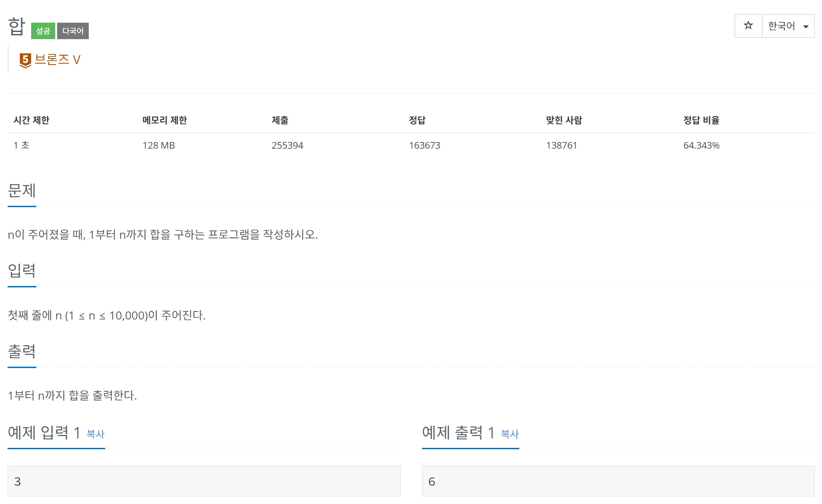Screen dimensions: 822x504
Task: Click the example output box containing 6
Action: point(618,481)
